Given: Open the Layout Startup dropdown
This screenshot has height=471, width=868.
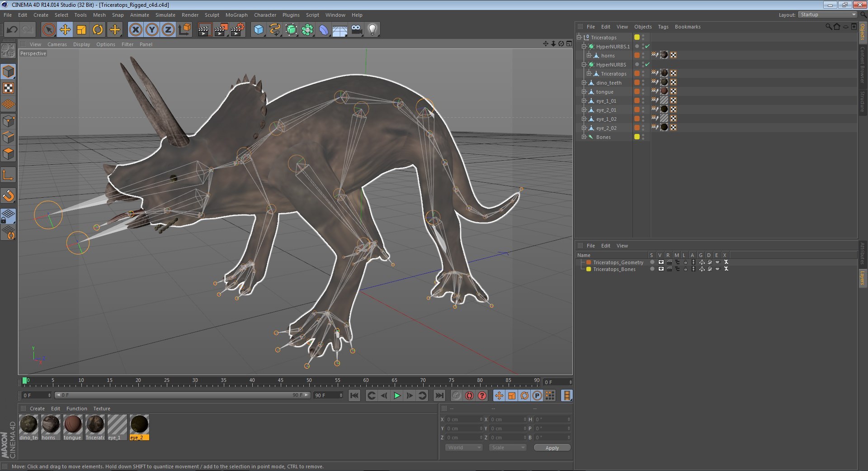Looking at the screenshot, I should point(827,15).
